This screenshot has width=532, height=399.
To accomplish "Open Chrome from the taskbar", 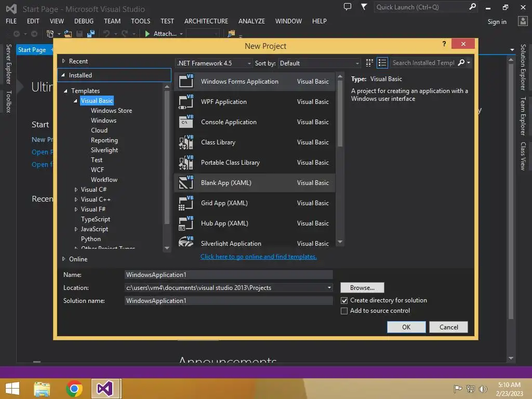I will 74,389.
